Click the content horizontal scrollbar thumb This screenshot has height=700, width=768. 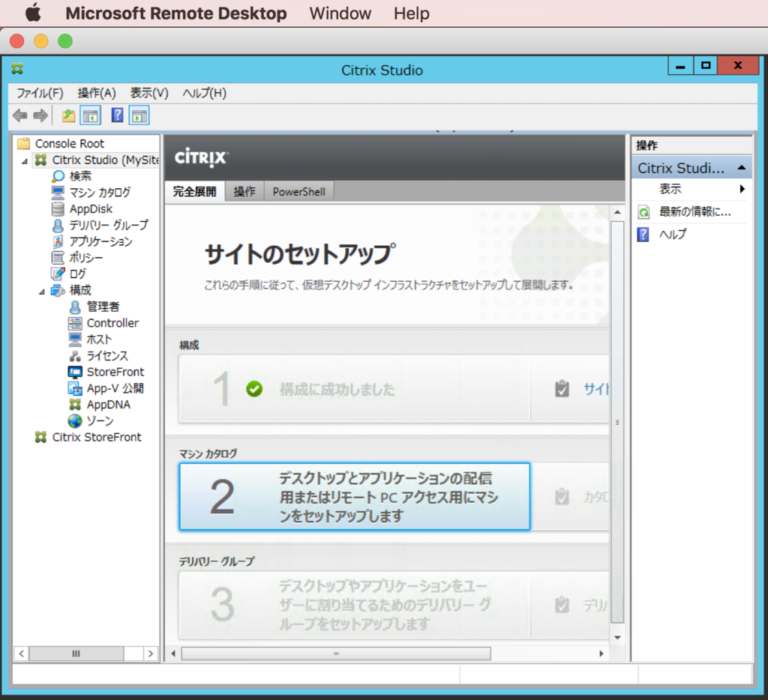(x=336, y=654)
